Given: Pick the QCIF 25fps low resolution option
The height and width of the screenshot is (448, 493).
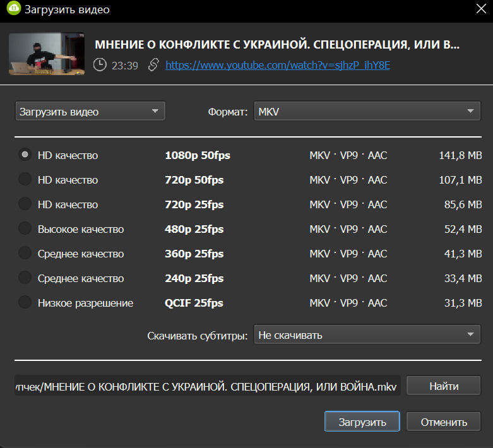Looking at the screenshot, I should tap(25, 303).
